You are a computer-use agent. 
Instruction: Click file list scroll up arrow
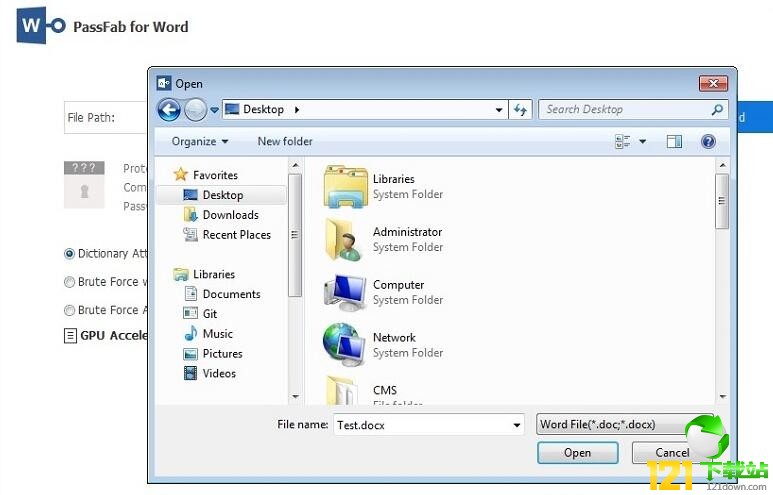[722, 165]
